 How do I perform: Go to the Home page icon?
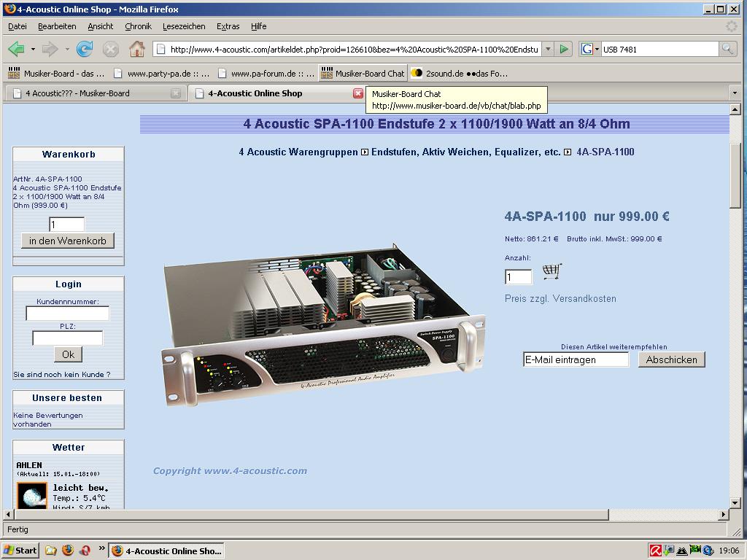point(137,49)
